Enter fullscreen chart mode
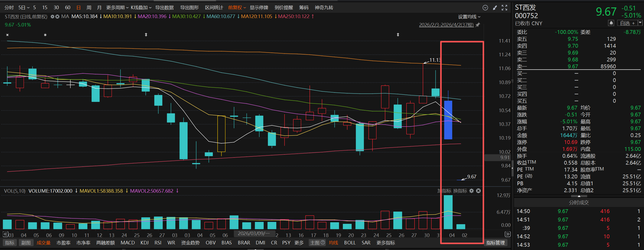Screen dimensions: 644x250 [x=504, y=8]
